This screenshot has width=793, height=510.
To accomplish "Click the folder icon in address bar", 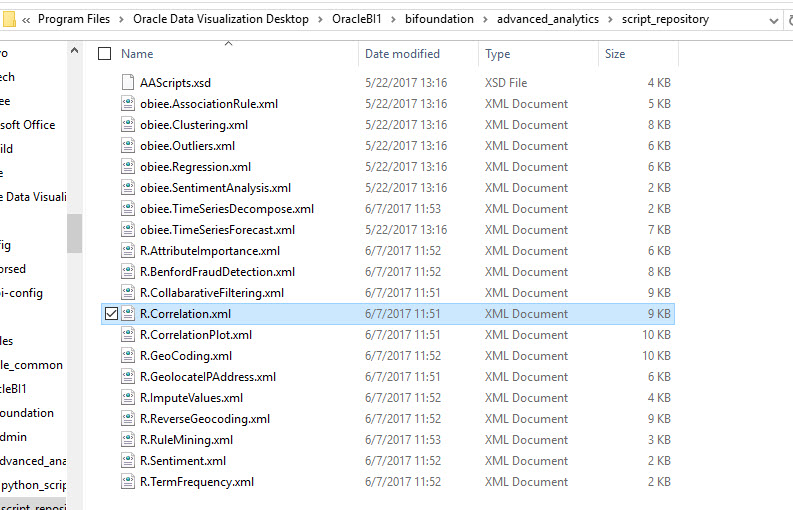I will (9, 19).
